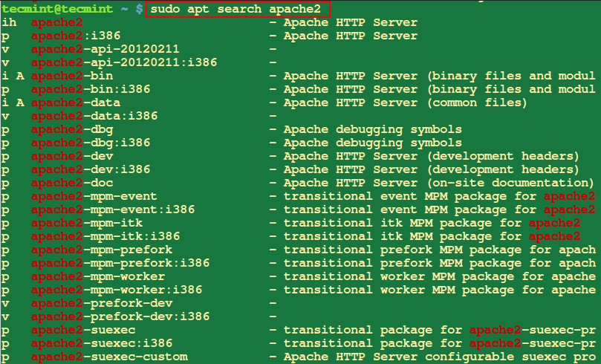Click the 'ih' status flag on first row
Viewport: 601px width, 364px height.
9,22
